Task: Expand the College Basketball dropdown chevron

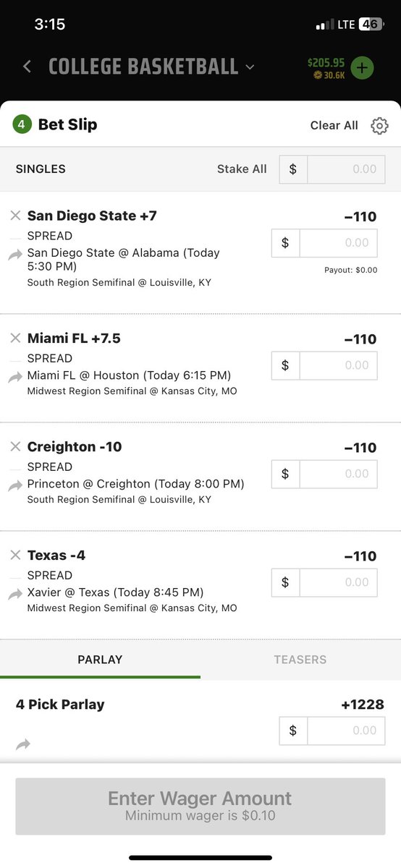Action: tap(250, 67)
